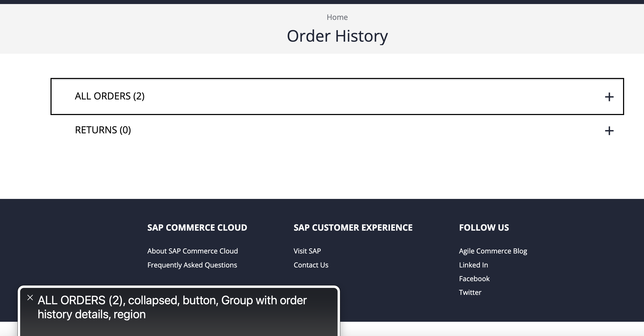Open the Twitter footer link

(470, 292)
